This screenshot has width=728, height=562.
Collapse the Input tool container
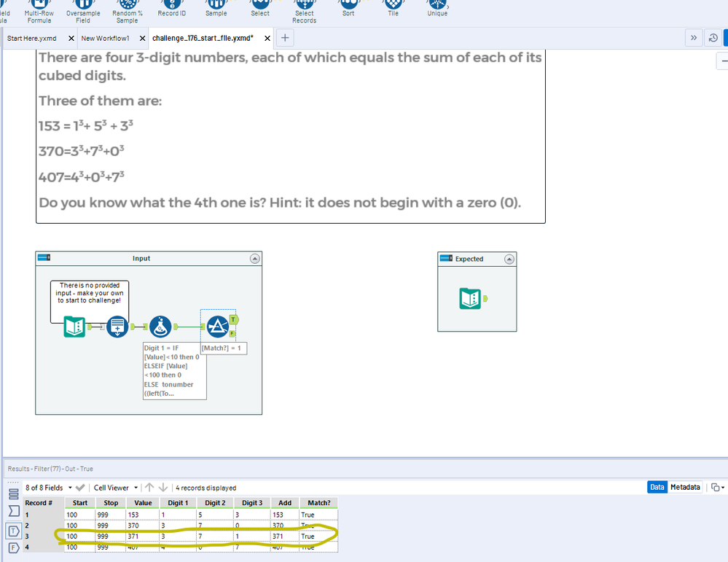click(x=255, y=259)
